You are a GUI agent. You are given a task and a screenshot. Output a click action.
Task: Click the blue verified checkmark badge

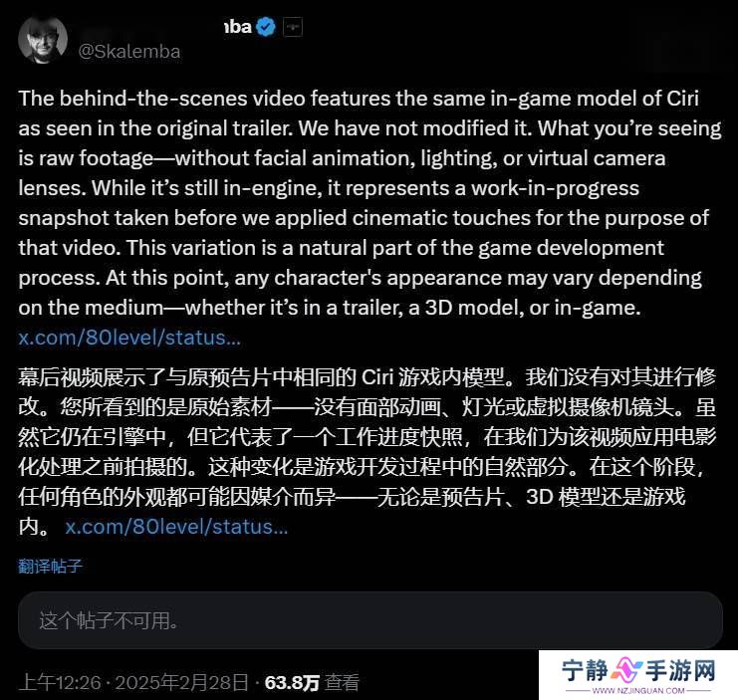click(266, 27)
